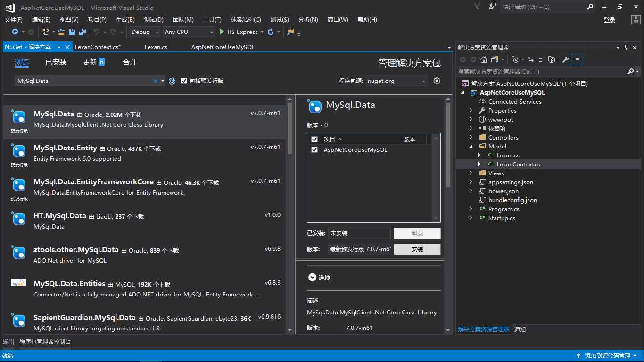Screen dimensions: 644x362
Task: Close the NuGet solution tab
Action: pos(67,47)
